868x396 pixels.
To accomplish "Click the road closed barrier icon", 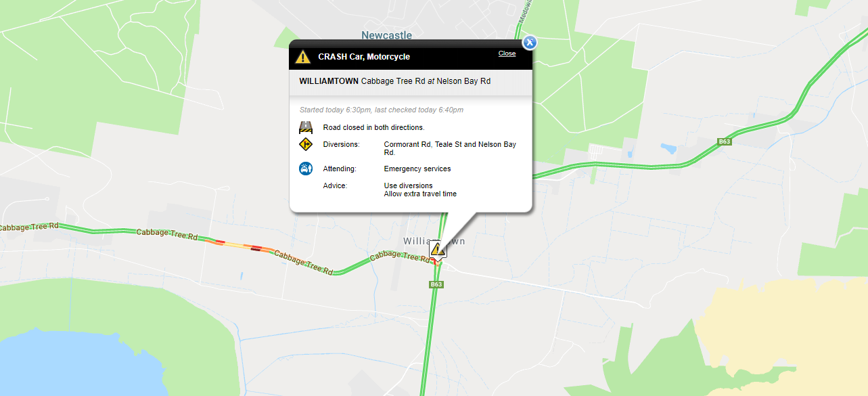I will click(306, 127).
